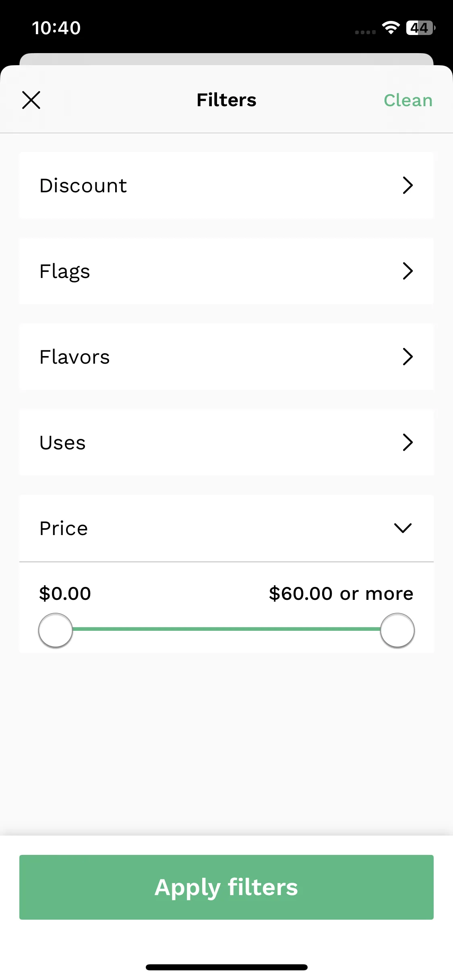Click the chevron arrow beside Flags

(407, 271)
